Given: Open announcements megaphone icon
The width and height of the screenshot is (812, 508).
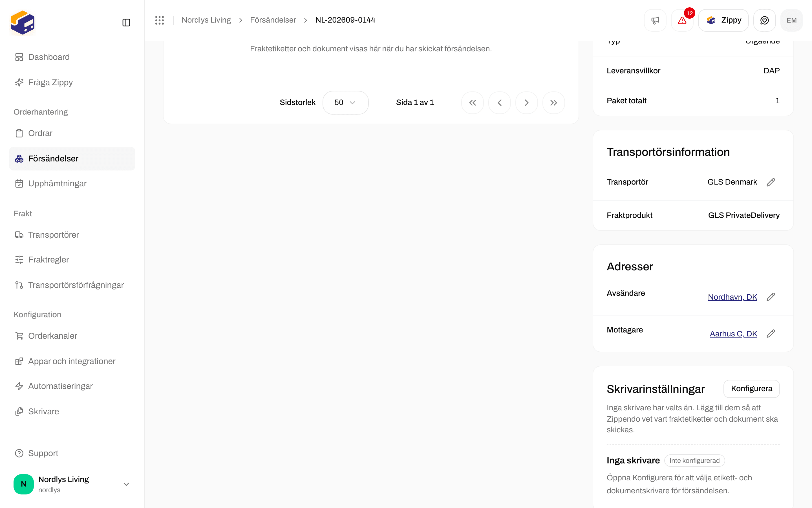Looking at the screenshot, I should click(x=655, y=20).
